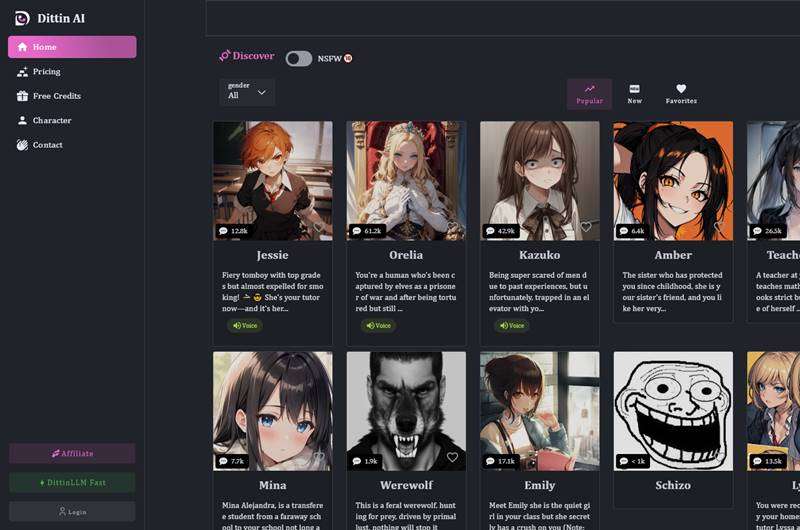The image size is (800, 530).
Task: Click Jessie's 12.8k chat count icon
Action: click(223, 231)
